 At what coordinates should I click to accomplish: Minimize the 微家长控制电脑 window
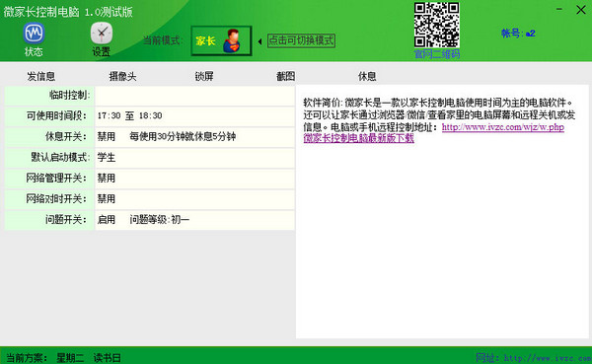pos(559,9)
